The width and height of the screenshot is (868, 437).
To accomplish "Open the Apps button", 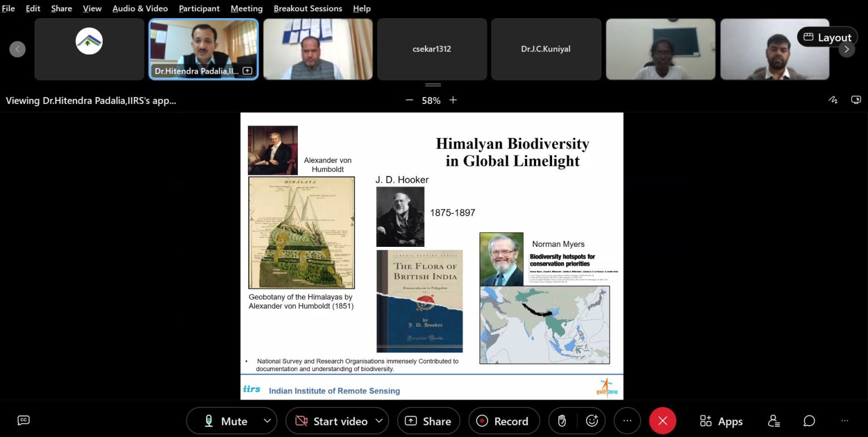I will (722, 421).
